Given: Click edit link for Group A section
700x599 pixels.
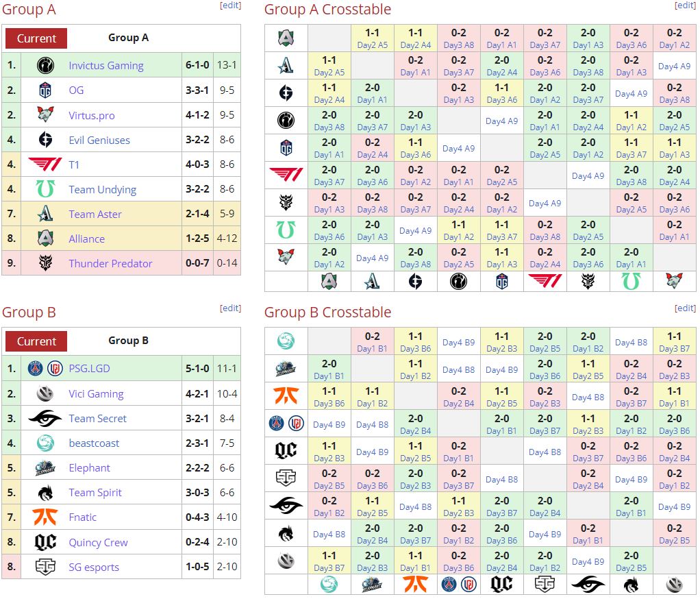Looking at the screenshot, I should 230,5.
